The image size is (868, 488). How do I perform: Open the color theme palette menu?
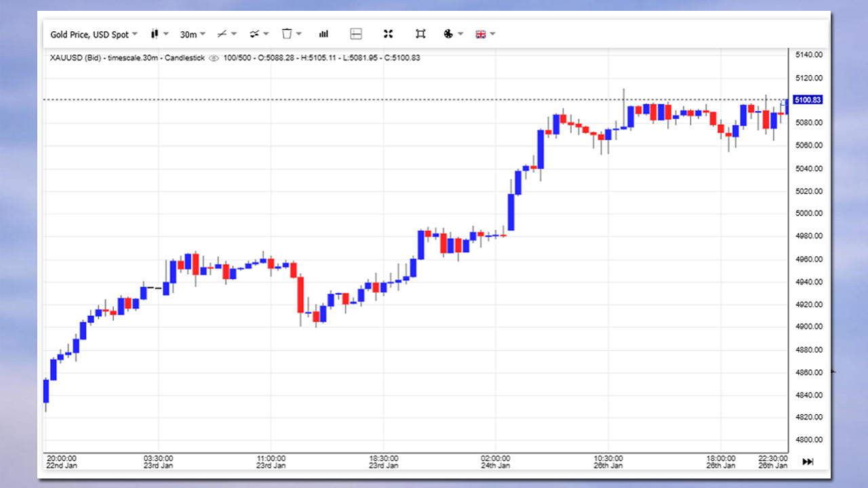(452, 34)
